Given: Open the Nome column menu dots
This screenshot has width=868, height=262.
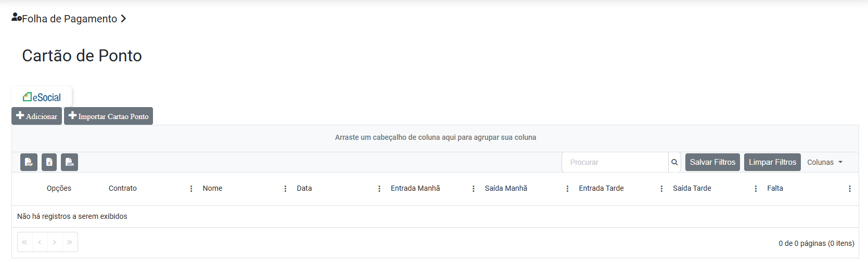Looking at the screenshot, I should 285,189.
